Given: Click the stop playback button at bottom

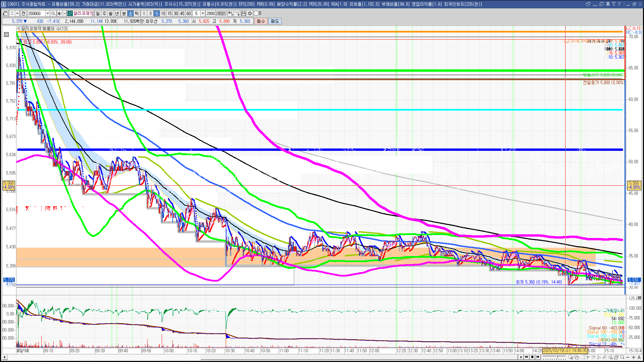Looking at the screenshot, I should [x=532, y=357].
